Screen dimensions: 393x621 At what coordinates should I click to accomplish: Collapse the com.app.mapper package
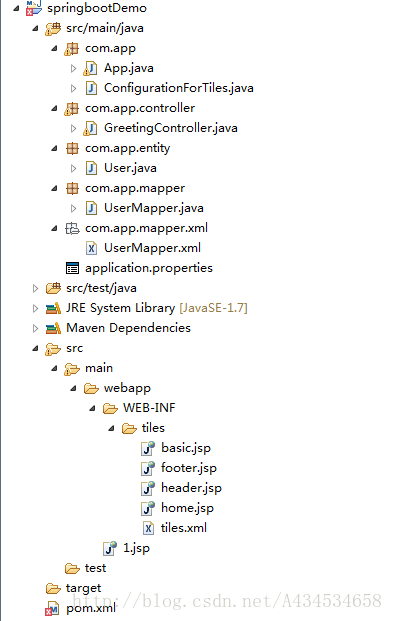point(54,189)
